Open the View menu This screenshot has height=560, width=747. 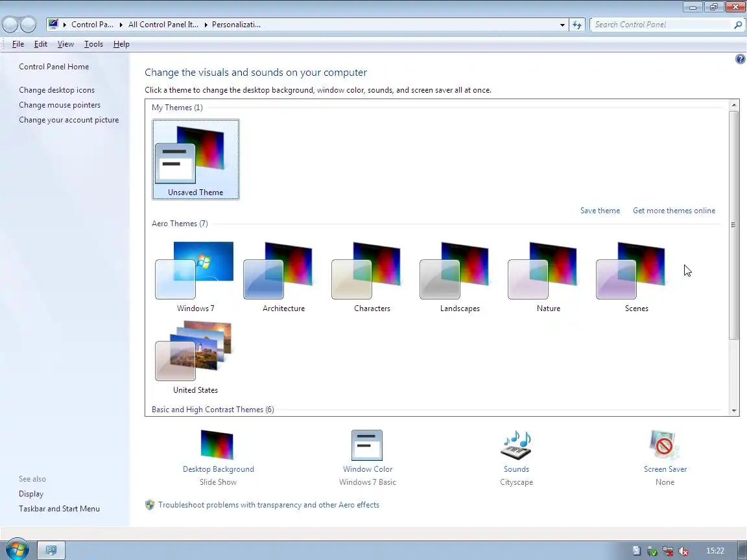[65, 44]
